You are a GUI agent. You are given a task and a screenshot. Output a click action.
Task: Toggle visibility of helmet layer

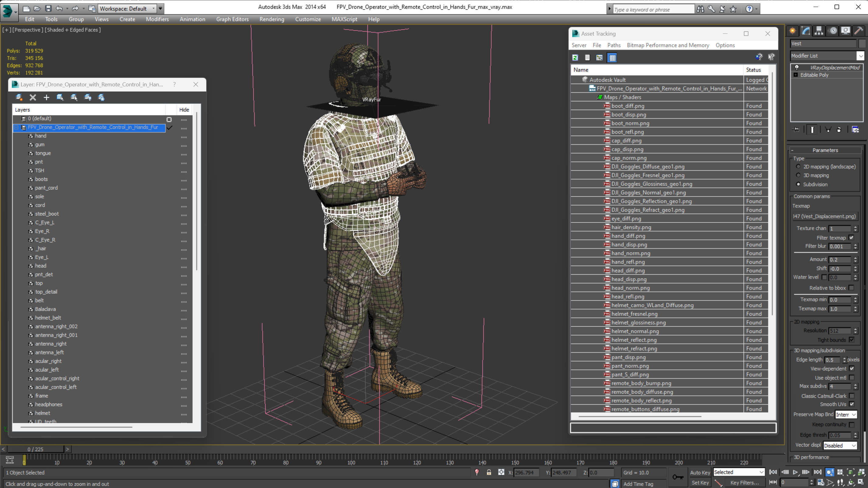coord(184,413)
